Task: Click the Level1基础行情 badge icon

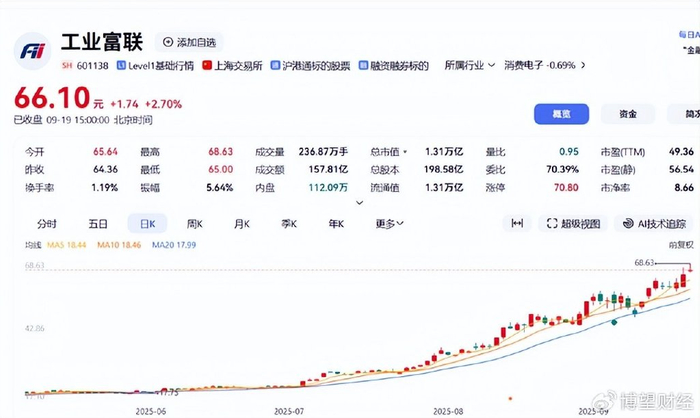Action: (121, 66)
